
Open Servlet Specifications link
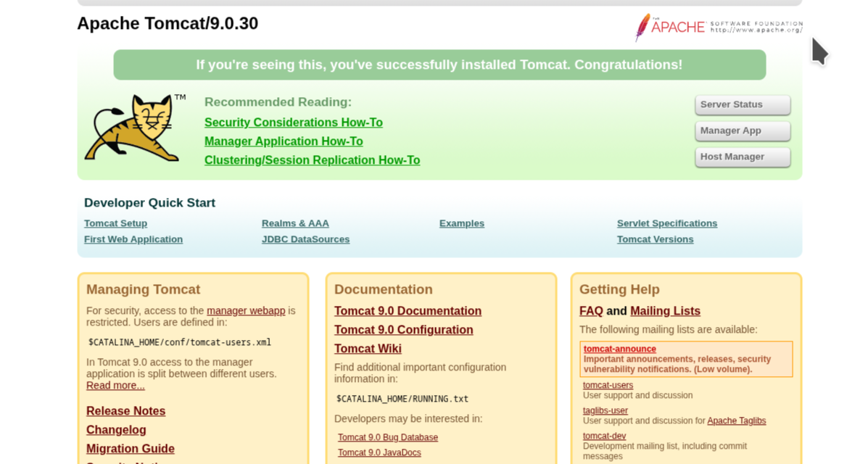[x=667, y=223]
